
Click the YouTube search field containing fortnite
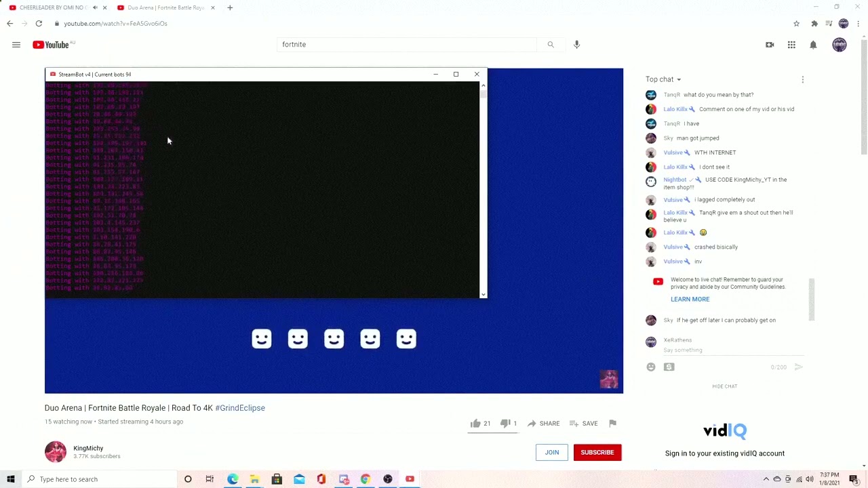coord(407,45)
